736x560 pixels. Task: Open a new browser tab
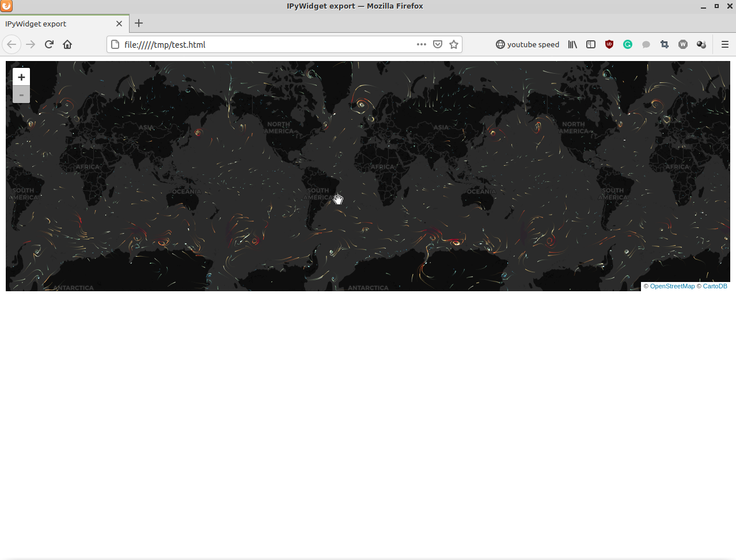point(138,24)
